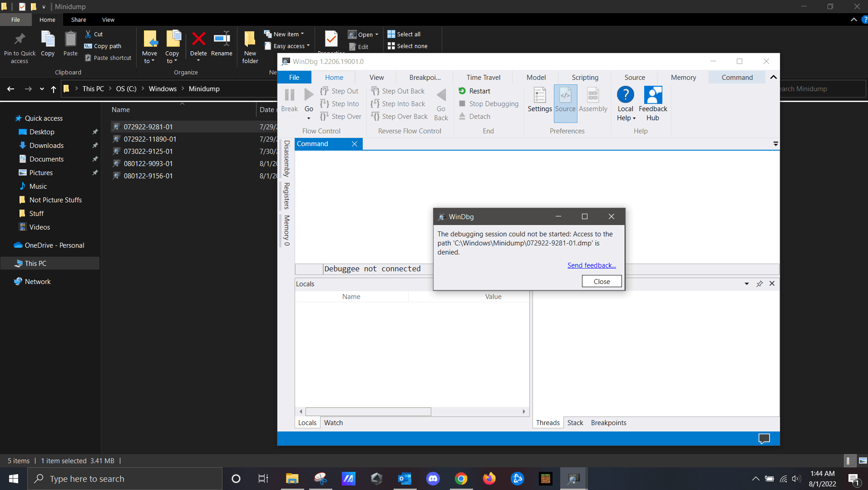Click the Explorer Up arrow button
The height and width of the screenshot is (490, 868).
coord(54,89)
